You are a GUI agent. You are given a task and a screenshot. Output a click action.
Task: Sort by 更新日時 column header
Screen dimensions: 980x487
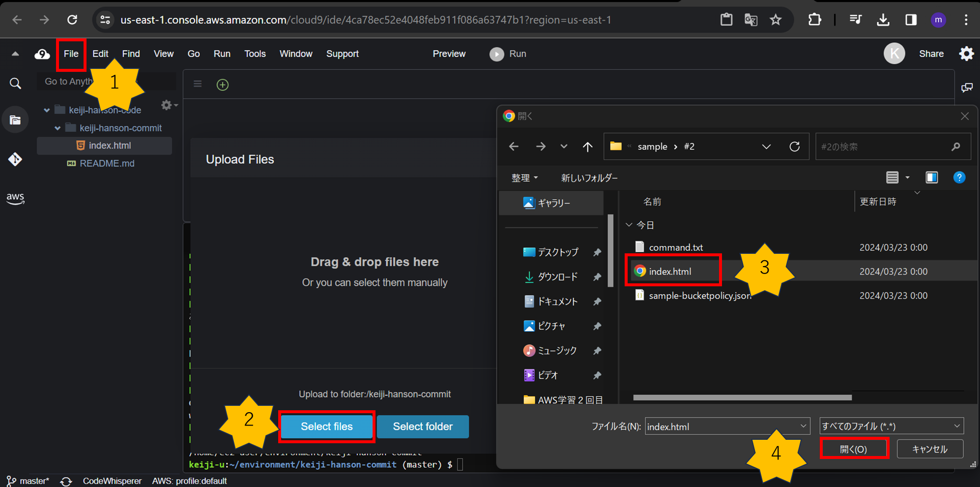(878, 202)
